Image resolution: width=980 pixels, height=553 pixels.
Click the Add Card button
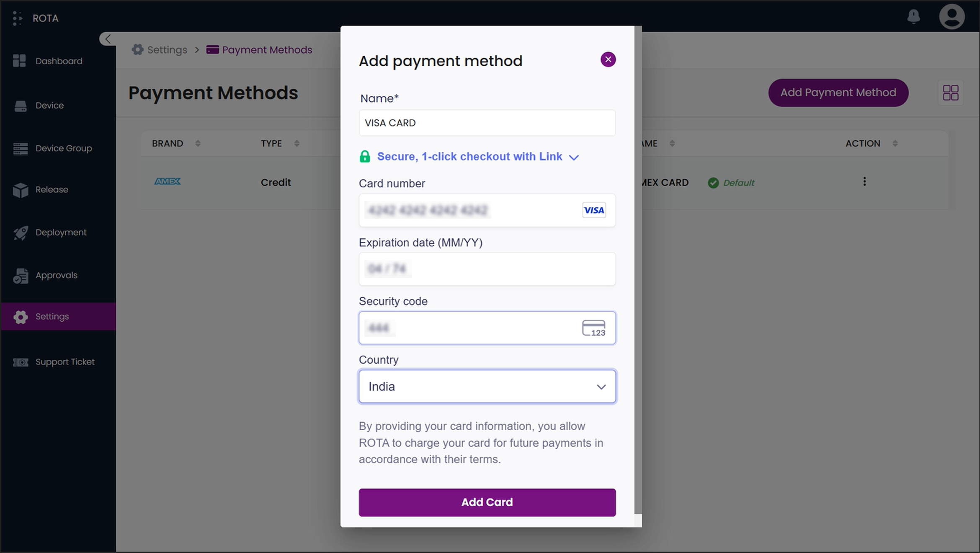pyautogui.click(x=487, y=502)
